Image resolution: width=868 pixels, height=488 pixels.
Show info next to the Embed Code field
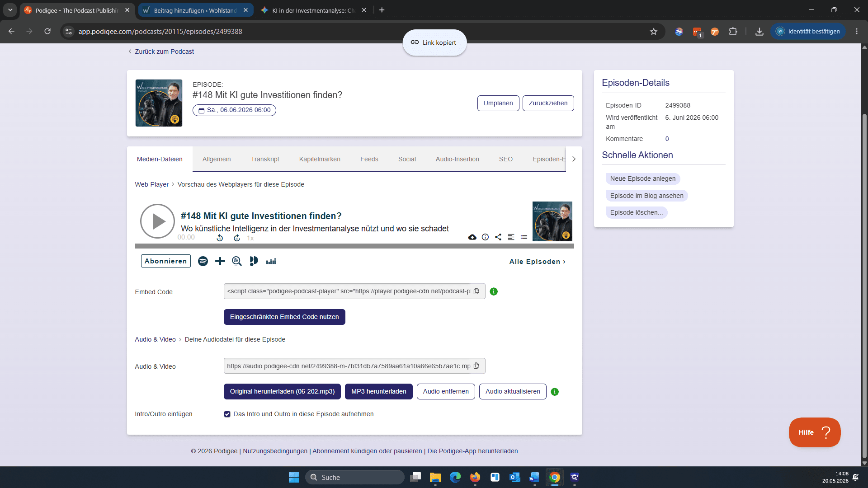coord(494,292)
